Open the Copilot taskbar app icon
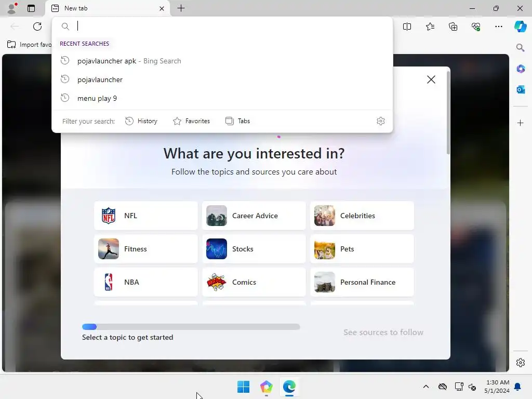 [267, 387]
